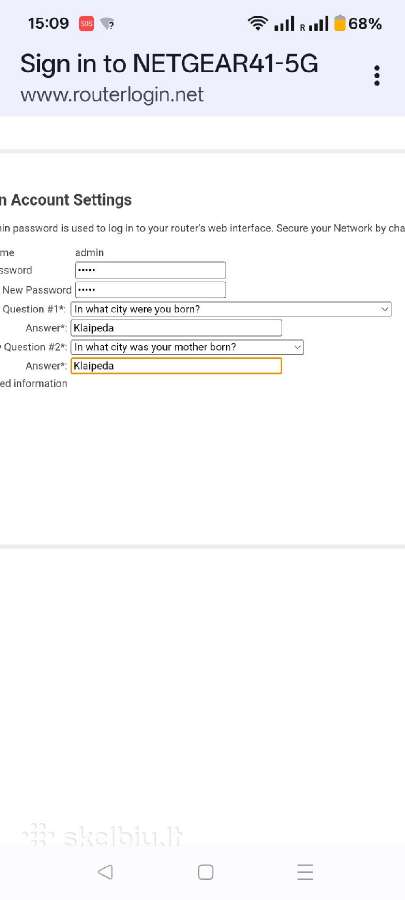This screenshot has width=405, height=900.
Task: Open the three-dot overflow menu
Action: pos(376,76)
